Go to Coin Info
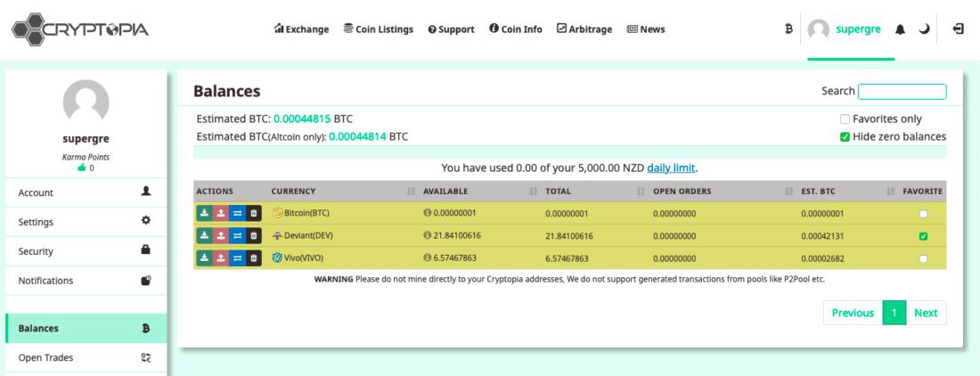This screenshot has width=980, height=376. [516, 29]
